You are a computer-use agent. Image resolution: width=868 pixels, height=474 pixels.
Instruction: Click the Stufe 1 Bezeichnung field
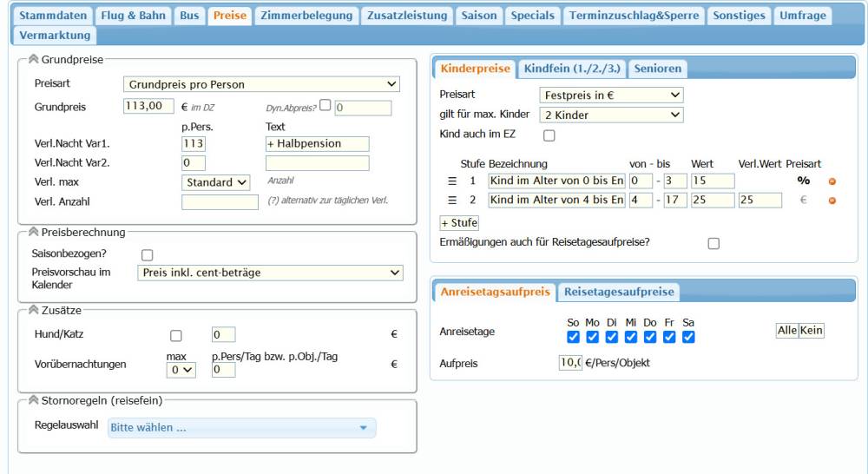[x=556, y=181]
